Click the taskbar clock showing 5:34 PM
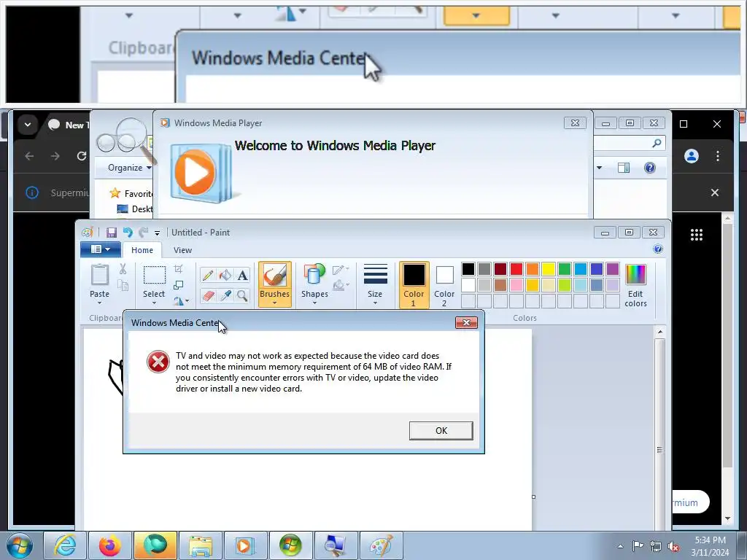Image resolution: width=747 pixels, height=560 pixels. (x=710, y=546)
